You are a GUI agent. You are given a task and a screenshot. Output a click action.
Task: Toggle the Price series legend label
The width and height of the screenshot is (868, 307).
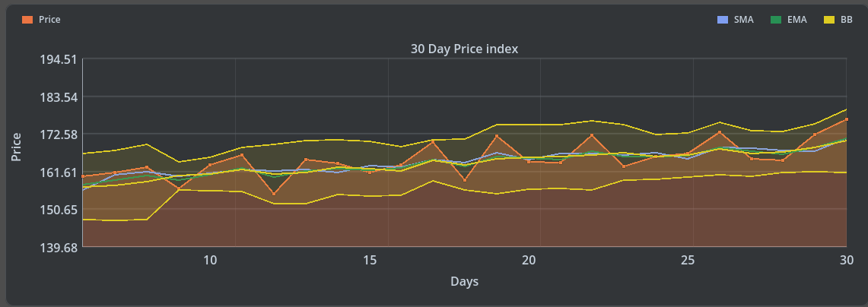click(x=49, y=20)
